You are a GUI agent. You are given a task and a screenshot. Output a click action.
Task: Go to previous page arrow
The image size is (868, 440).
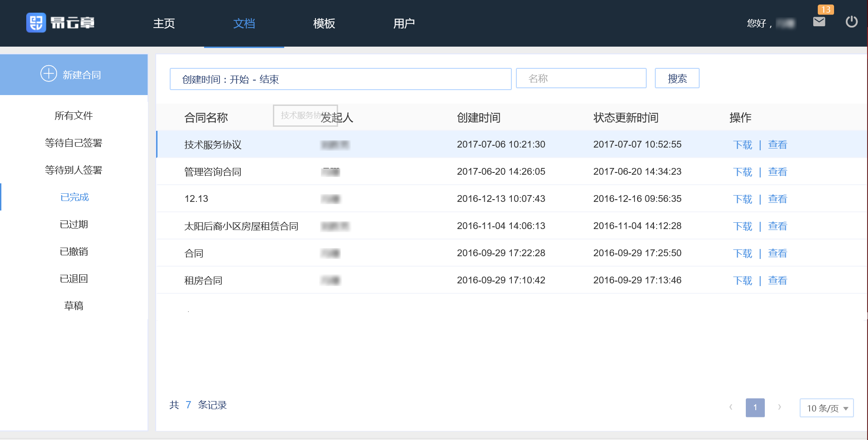(x=730, y=407)
